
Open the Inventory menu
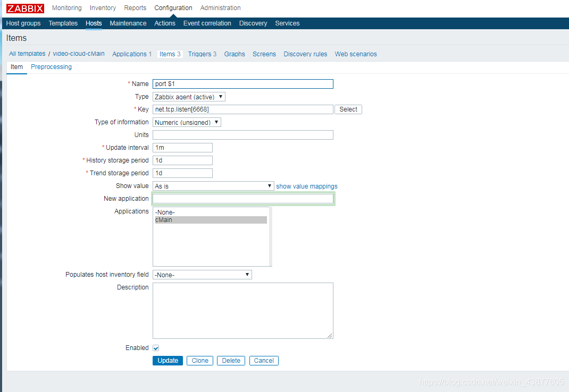103,7
